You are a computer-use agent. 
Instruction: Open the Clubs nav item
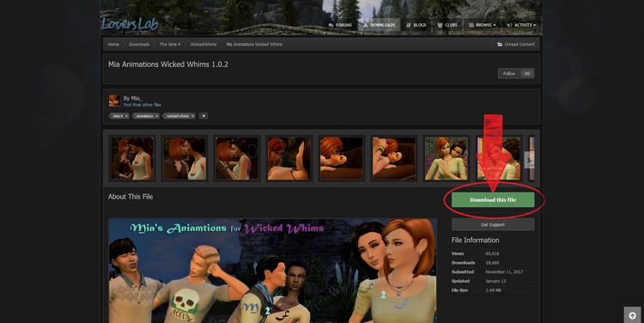coord(447,25)
